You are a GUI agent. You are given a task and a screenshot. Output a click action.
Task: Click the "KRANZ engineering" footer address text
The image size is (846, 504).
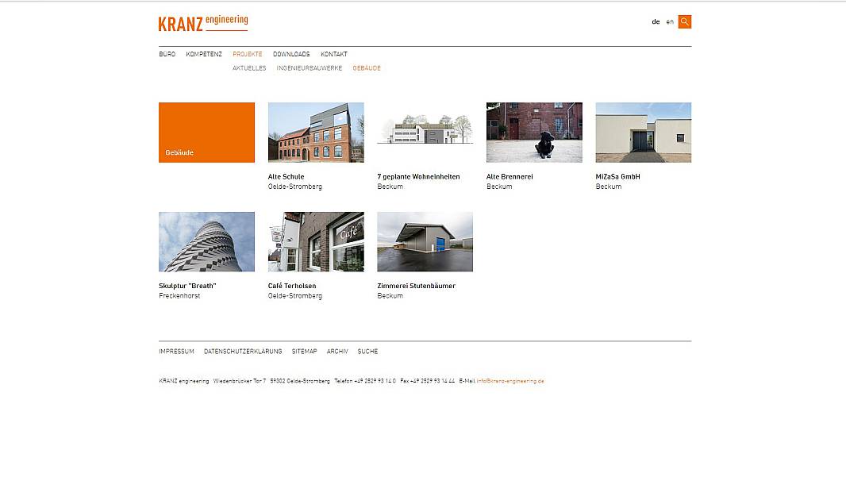pos(183,381)
